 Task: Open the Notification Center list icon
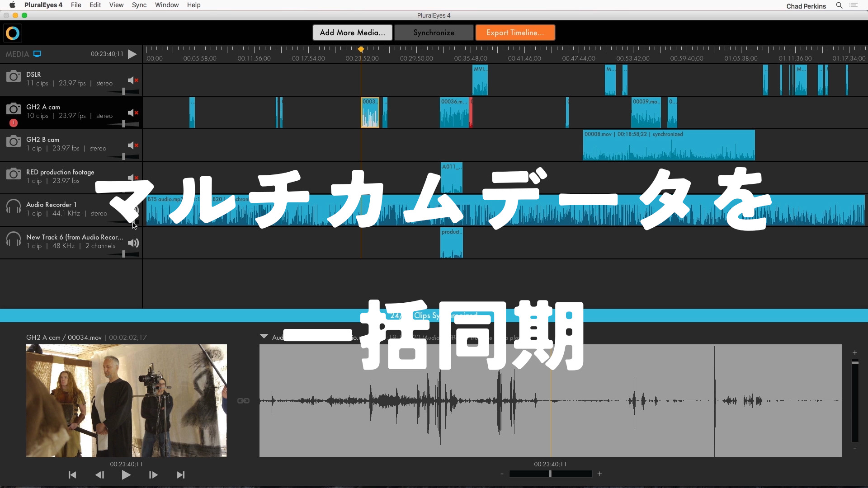coord(854,5)
